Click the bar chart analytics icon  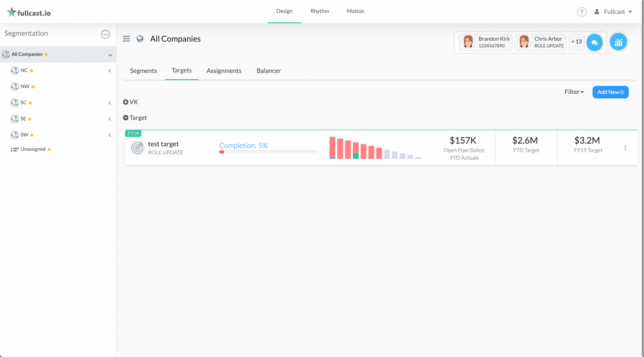click(x=618, y=42)
